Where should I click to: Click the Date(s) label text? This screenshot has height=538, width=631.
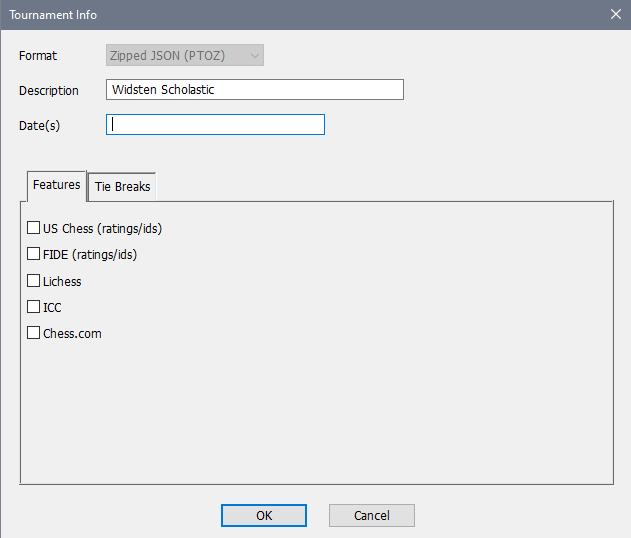coord(40,126)
